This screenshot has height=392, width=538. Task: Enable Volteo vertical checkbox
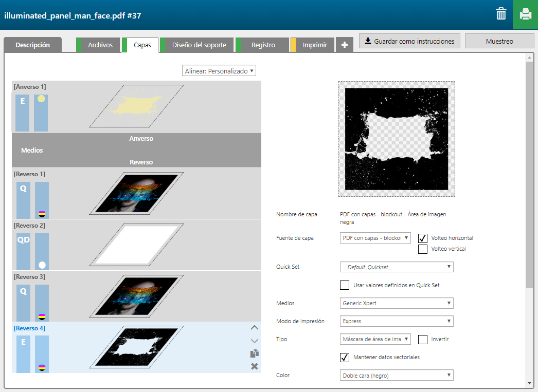pyautogui.click(x=423, y=249)
